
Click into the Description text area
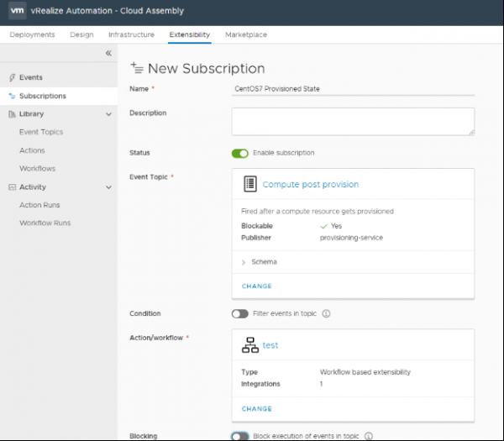pyautogui.click(x=353, y=121)
